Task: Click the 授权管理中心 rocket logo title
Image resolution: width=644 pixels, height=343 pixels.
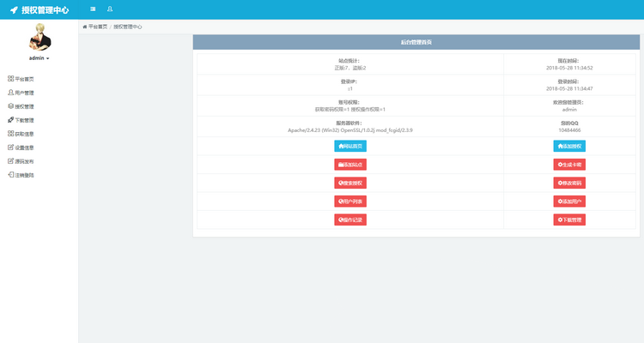Action: click(39, 9)
